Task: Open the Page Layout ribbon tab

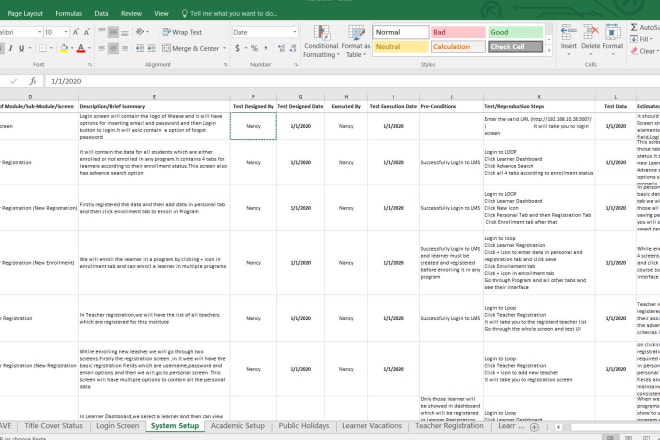Action: point(25,13)
